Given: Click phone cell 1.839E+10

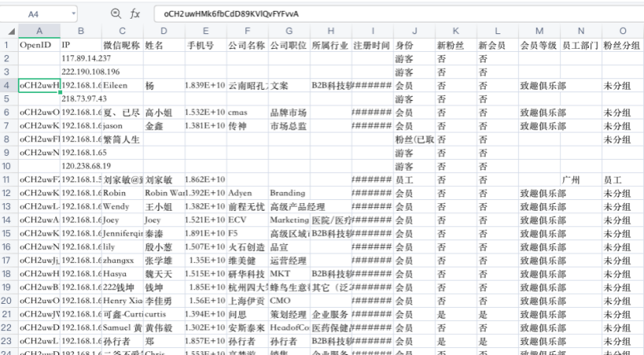Looking at the screenshot, I should 206,85.
